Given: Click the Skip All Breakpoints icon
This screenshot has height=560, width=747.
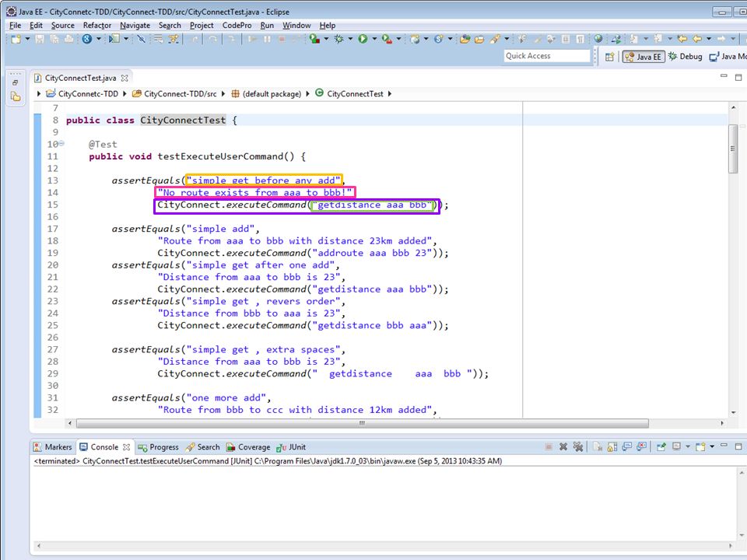Looking at the screenshot, I should [x=142, y=39].
